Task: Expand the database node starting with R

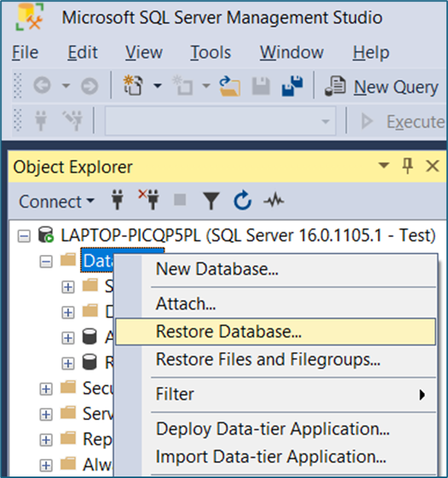Action: 68,363
